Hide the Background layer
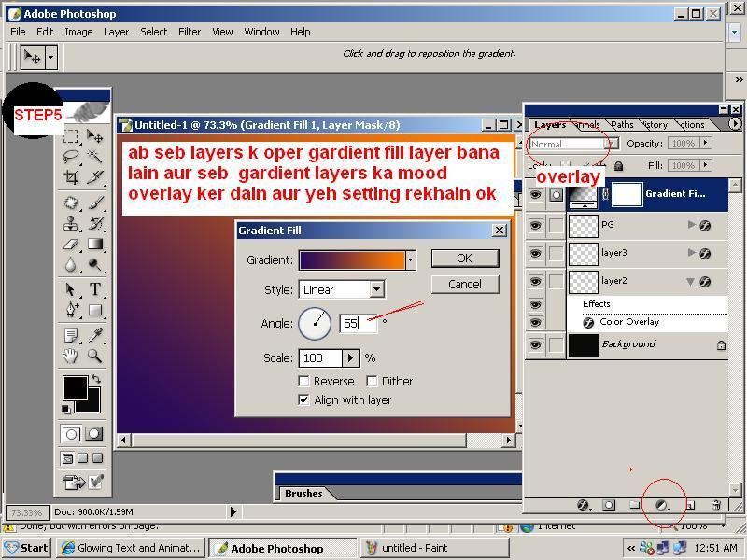 (535, 345)
